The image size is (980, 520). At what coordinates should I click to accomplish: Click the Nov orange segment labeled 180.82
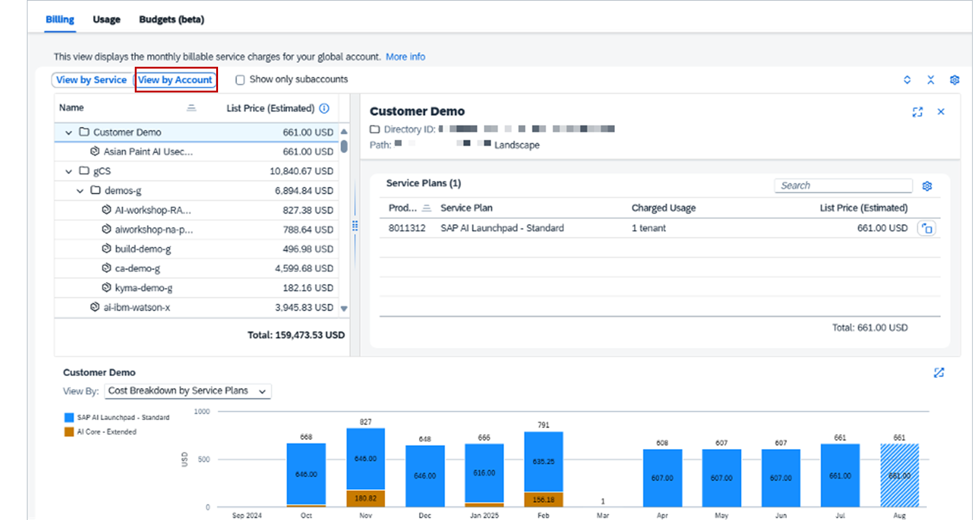click(366, 499)
